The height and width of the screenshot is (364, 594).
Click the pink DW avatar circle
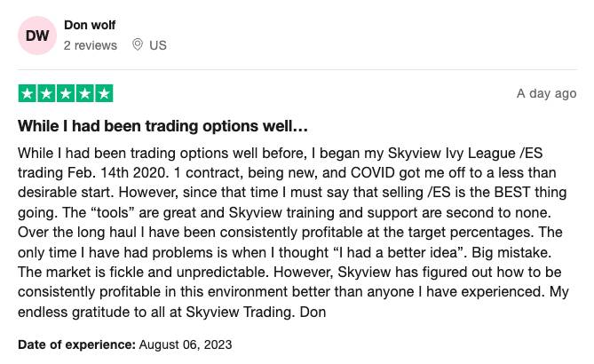coord(37,36)
